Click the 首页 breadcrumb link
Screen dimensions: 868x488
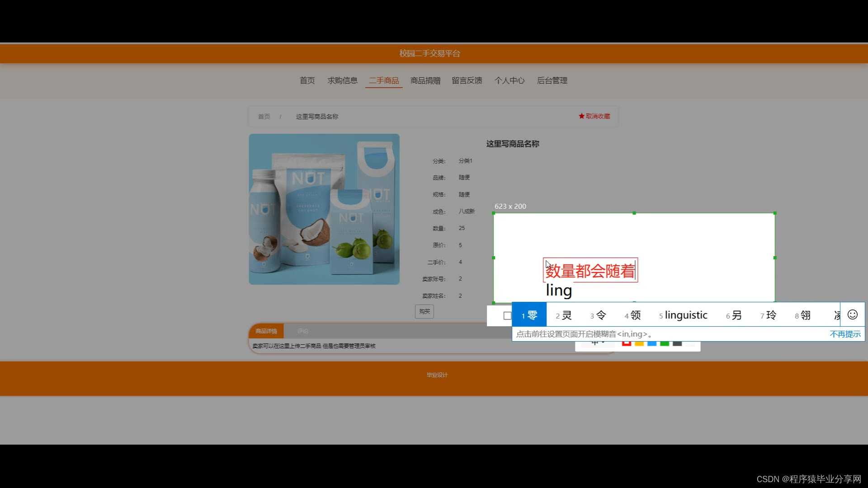point(264,117)
